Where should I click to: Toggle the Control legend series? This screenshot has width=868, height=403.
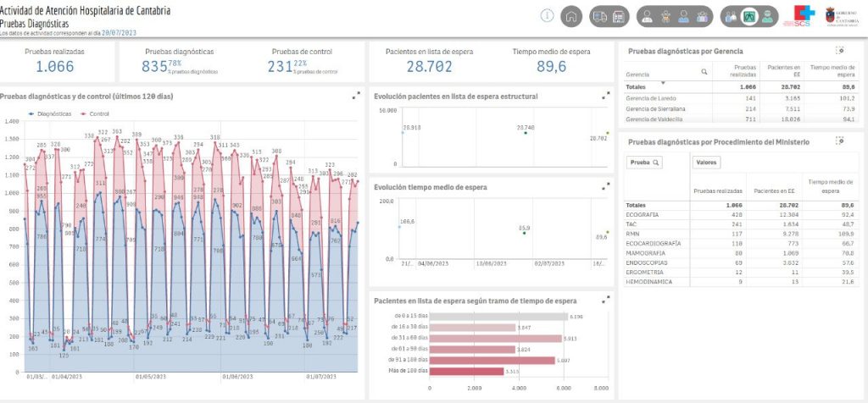pos(95,113)
